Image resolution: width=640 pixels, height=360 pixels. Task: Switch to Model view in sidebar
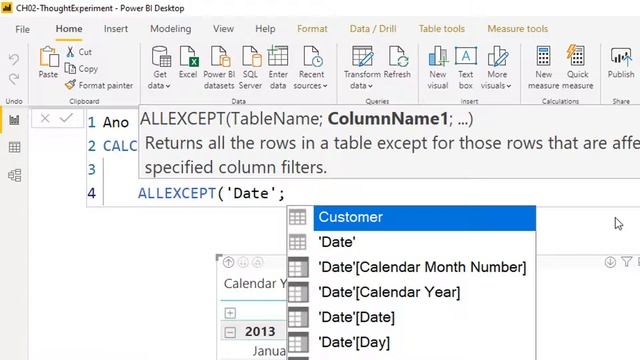14,176
